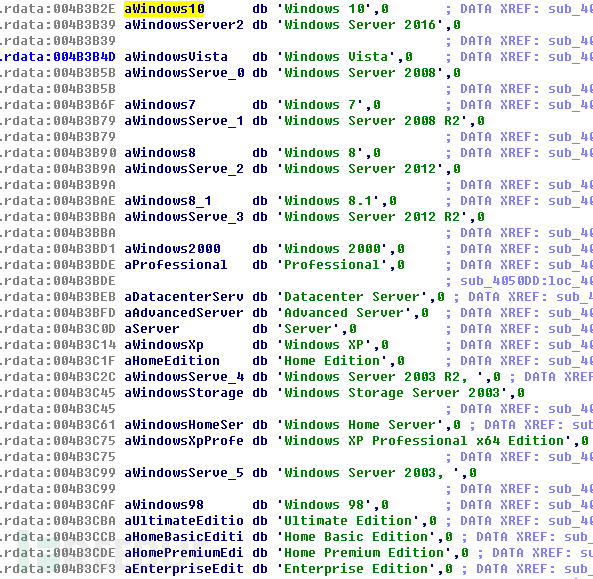Click the aWindows98 symbol name

[164, 505]
